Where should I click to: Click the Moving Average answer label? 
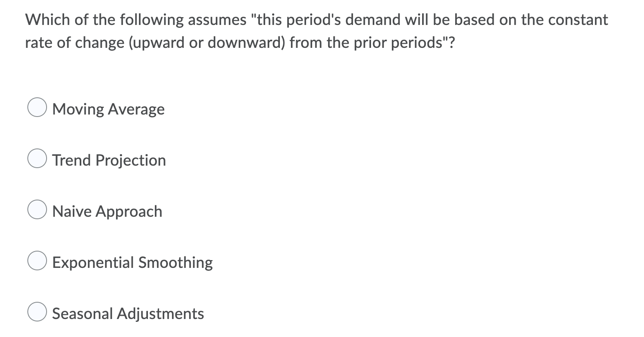pyautogui.click(x=108, y=109)
